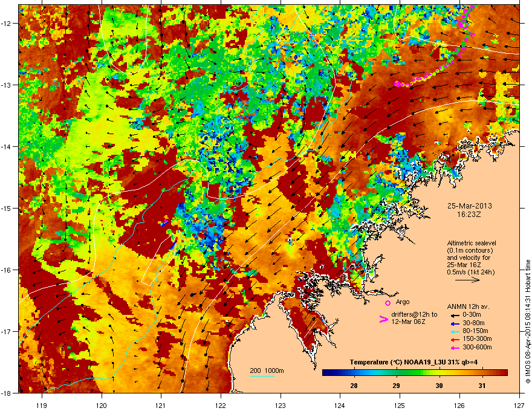Click the 0.5m/s velocity scale arrow
The image size is (532, 411).
point(467,280)
